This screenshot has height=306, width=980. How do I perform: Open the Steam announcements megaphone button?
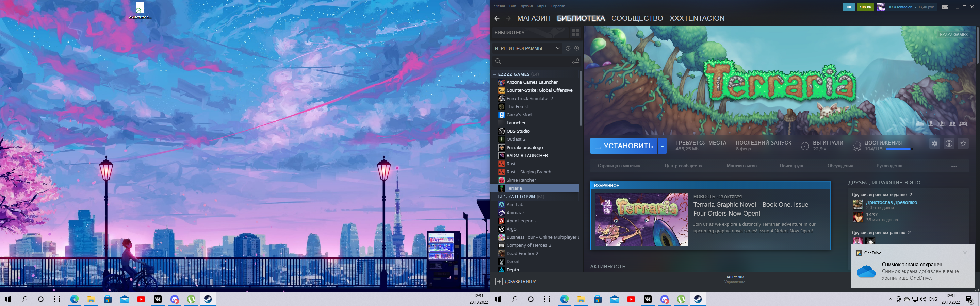[849, 7]
